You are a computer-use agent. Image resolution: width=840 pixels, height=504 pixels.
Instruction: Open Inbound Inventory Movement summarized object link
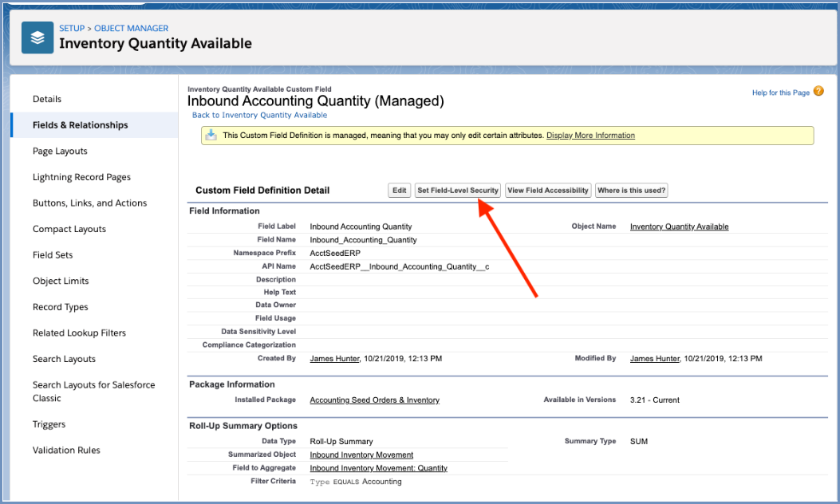click(361, 455)
